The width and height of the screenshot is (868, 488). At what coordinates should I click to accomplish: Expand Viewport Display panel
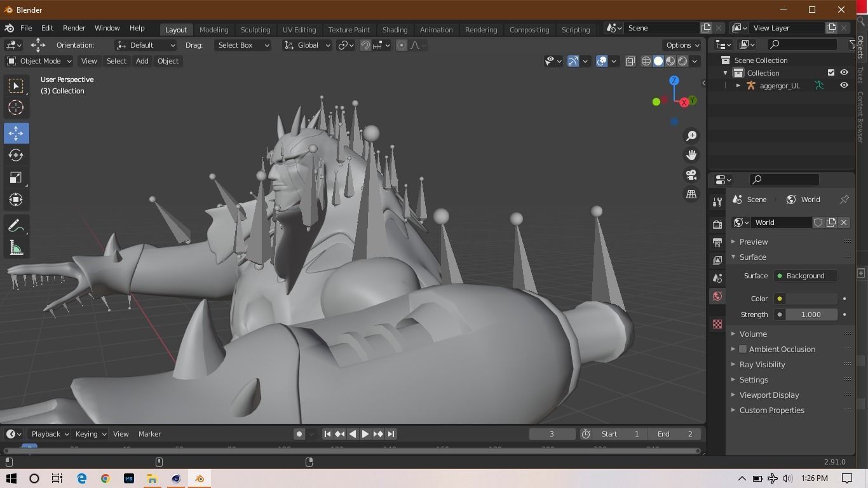(769, 395)
